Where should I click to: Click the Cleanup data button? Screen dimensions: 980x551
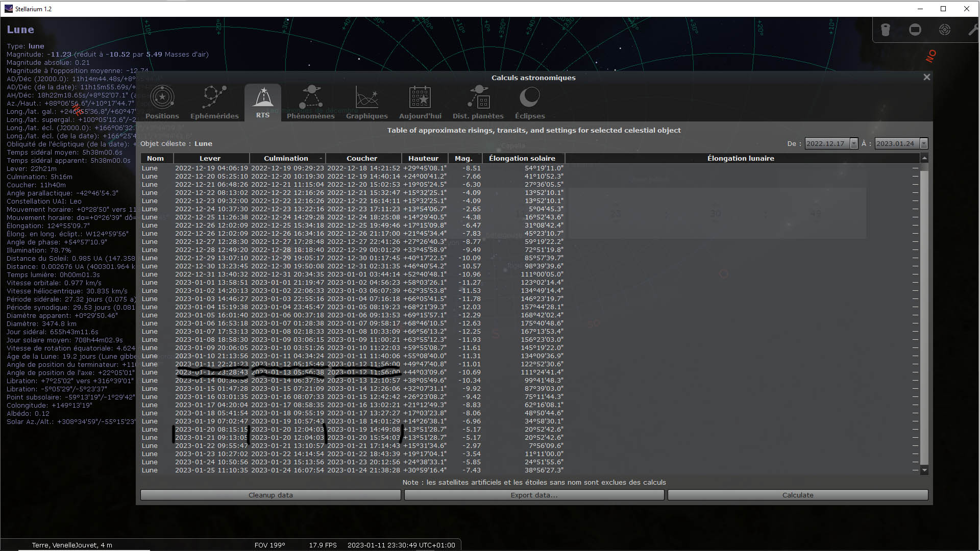[x=271, y=495]
